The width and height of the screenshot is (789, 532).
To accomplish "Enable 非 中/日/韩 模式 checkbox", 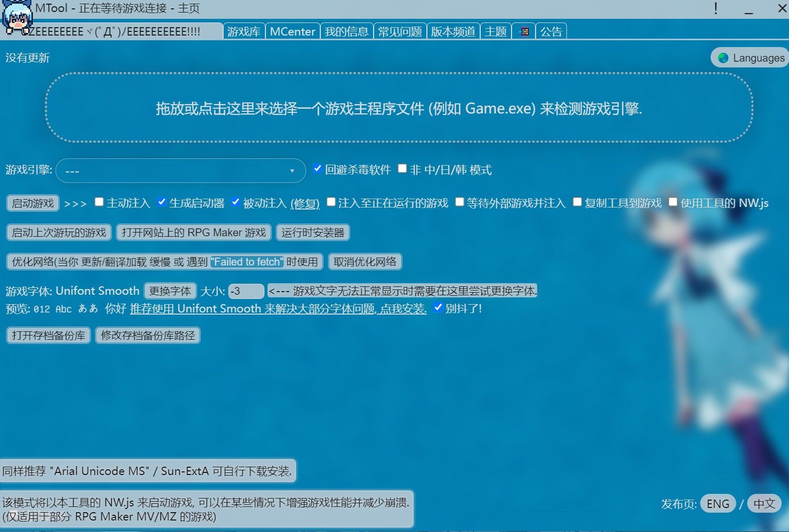I will click(402, 168).
